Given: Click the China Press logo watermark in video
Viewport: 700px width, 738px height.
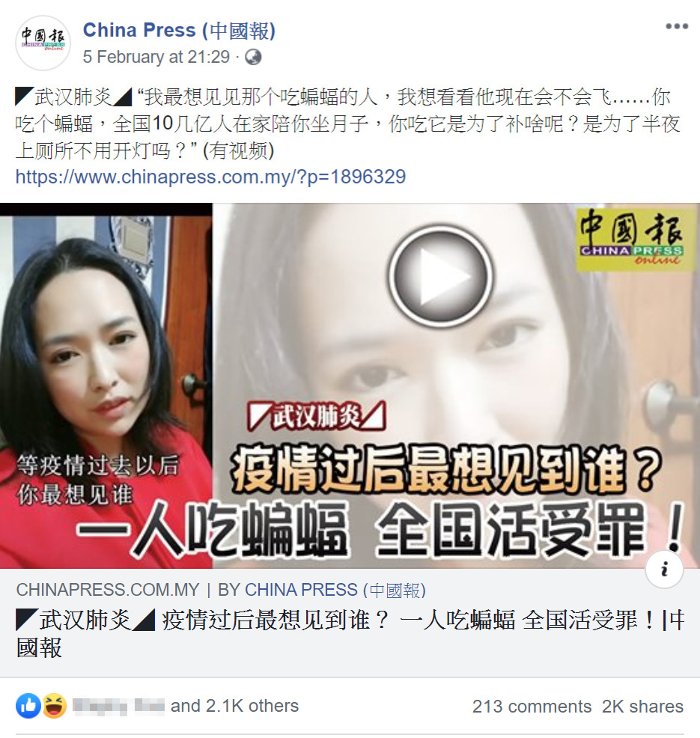Looking at the screenshot, I should [x=631, y=239].
